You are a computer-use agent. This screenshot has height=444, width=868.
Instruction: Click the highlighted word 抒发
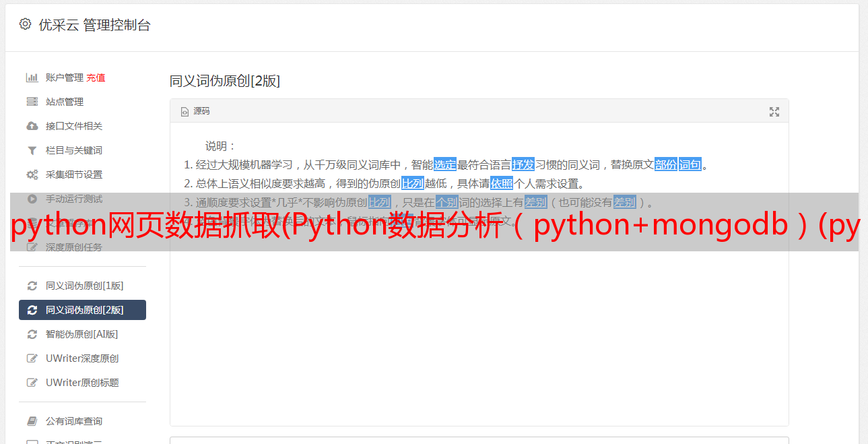[523, 164]
